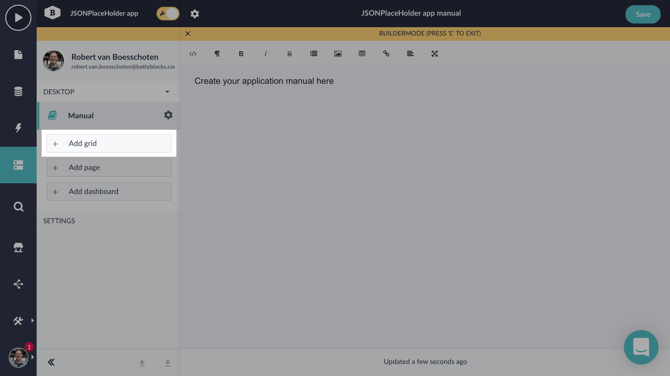Screen dimensions: 670x376
Task: Open the lightning bolt actions icon
Action: (18, 128)
